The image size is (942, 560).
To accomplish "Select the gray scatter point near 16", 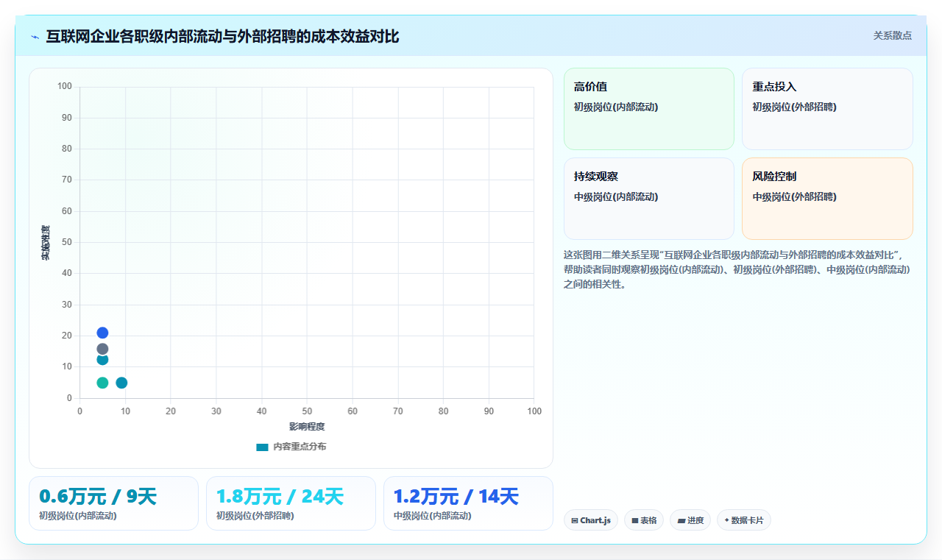I will [x=102, y=349].
